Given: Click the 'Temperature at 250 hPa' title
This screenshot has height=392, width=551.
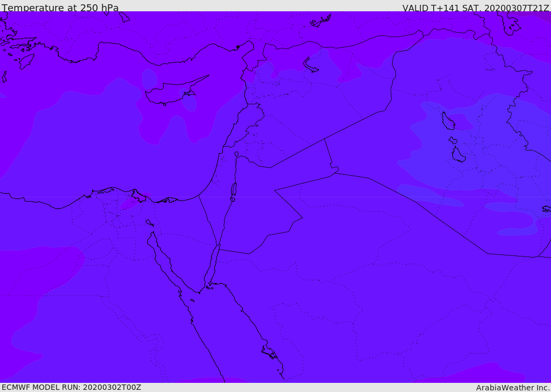Looking at the screenshot, I should pyautogui.click(x=60, y=8).
